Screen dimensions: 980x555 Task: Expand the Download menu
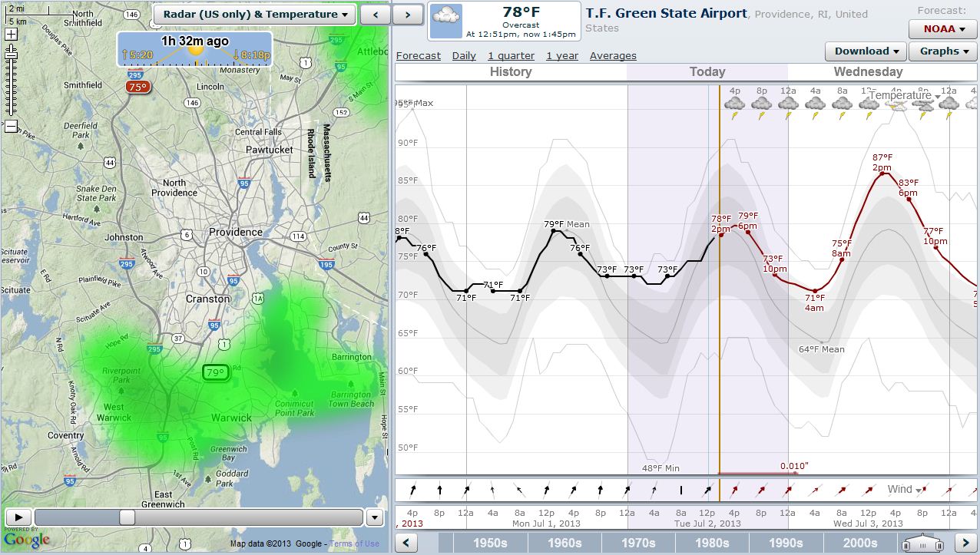coord(865,51)
